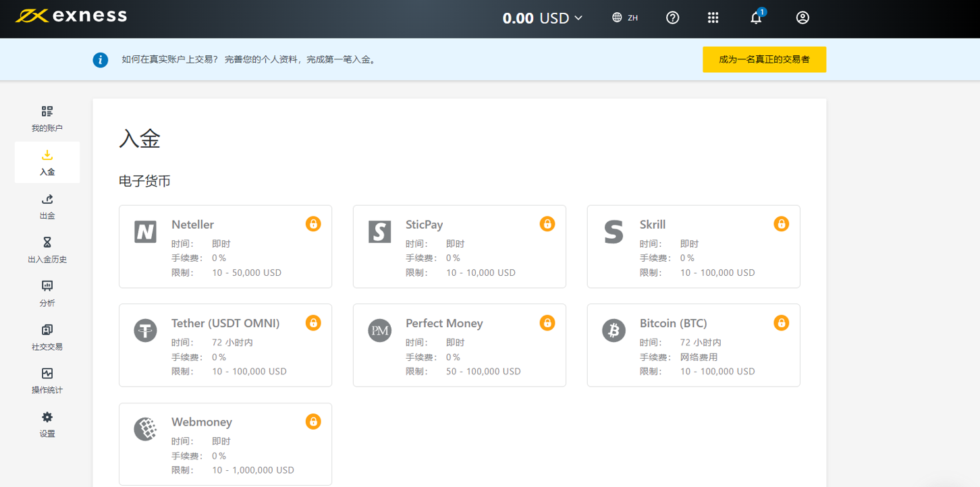Open the user profile icon
The height and width of the screenshot is (487, 980).
pos(802,18)
